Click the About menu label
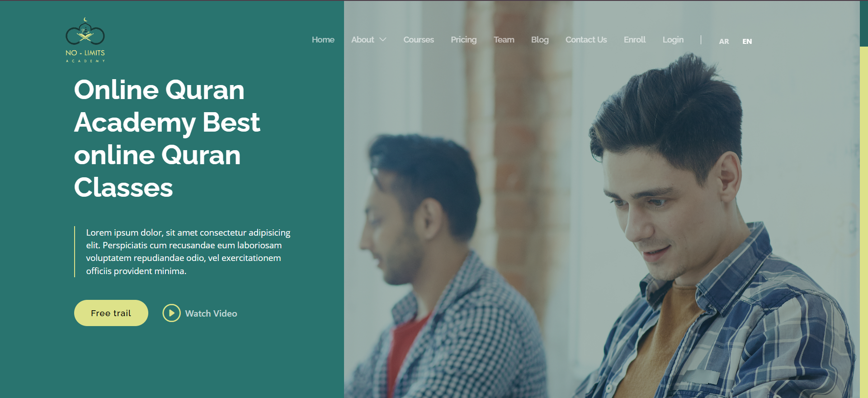The width and height of the screenshot is (868, 398). tap(363, 40)
